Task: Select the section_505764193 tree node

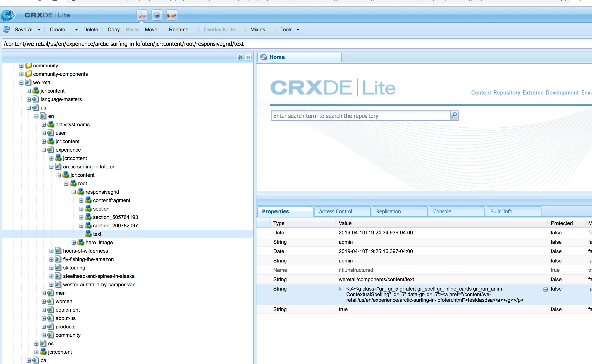Action: [115, 217]
